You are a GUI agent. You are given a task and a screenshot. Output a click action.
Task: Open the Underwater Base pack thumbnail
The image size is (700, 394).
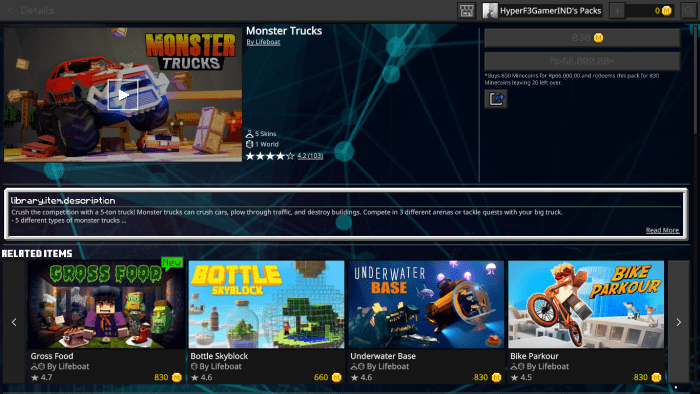(x=426, y=305)
